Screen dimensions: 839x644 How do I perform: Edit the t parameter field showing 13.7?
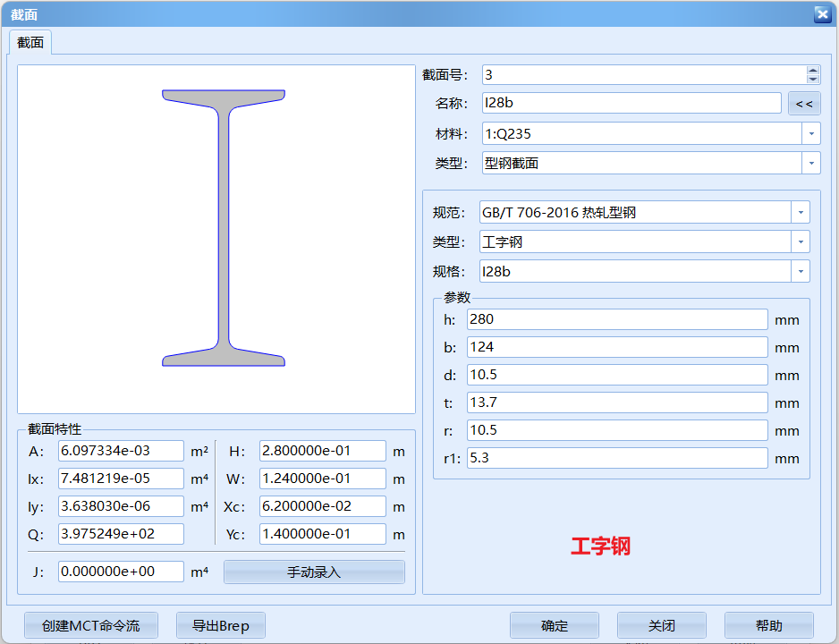tap(617, 402)
